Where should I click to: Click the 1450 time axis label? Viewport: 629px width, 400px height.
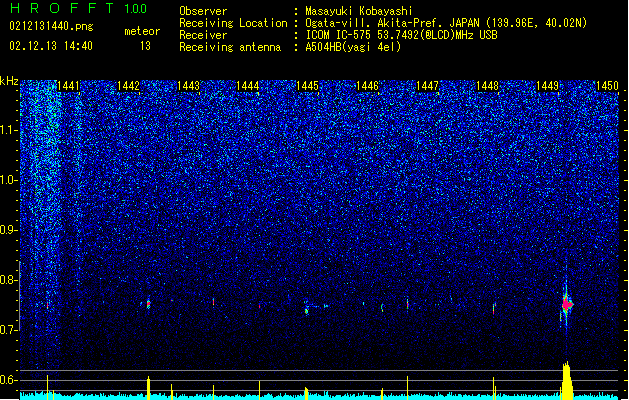click(x=607, y=86)
